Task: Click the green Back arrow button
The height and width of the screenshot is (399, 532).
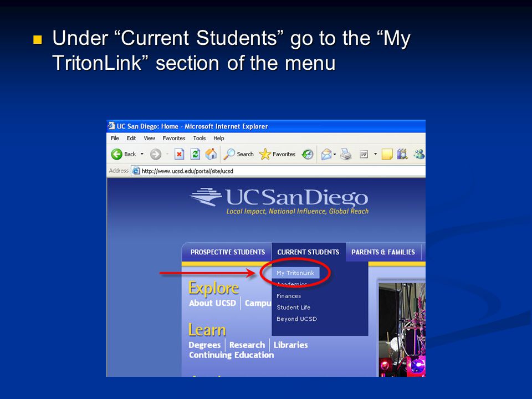Action: coord(117,155)
